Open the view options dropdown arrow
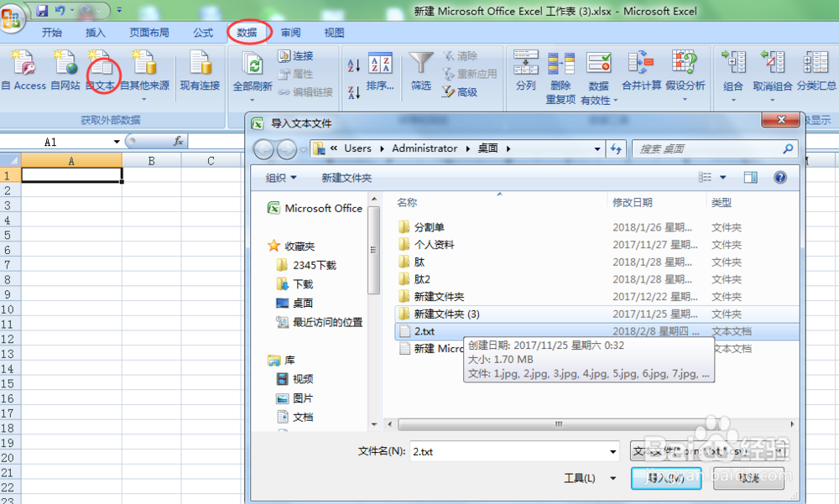Viewport: 839px width, 504px height. pyautogui.click(x=722, y=177)
